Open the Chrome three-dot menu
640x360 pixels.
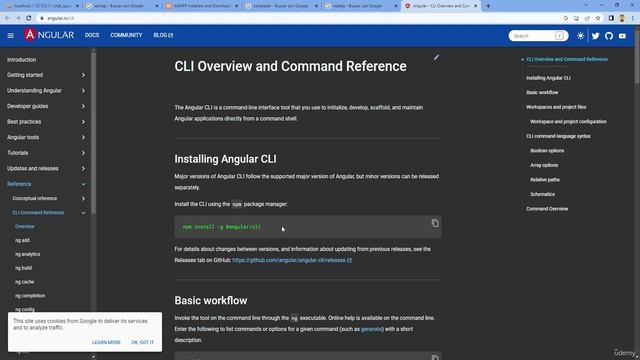[x=633, y=18]
